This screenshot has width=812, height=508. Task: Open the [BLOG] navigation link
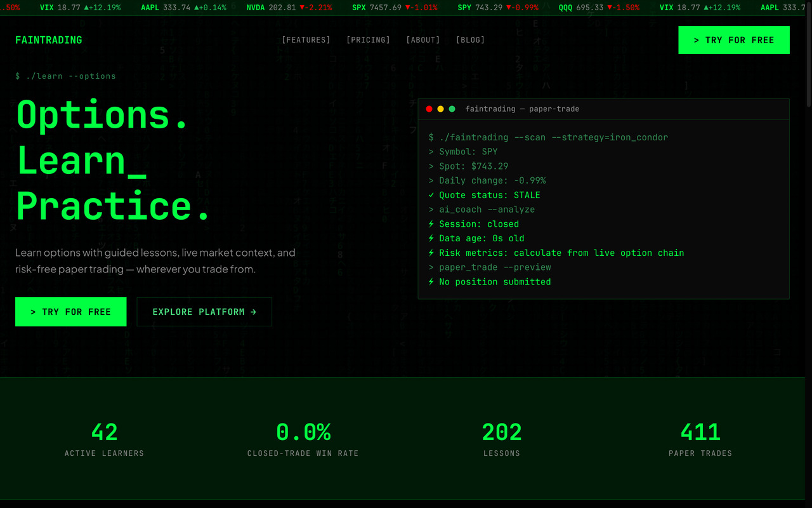471,40
